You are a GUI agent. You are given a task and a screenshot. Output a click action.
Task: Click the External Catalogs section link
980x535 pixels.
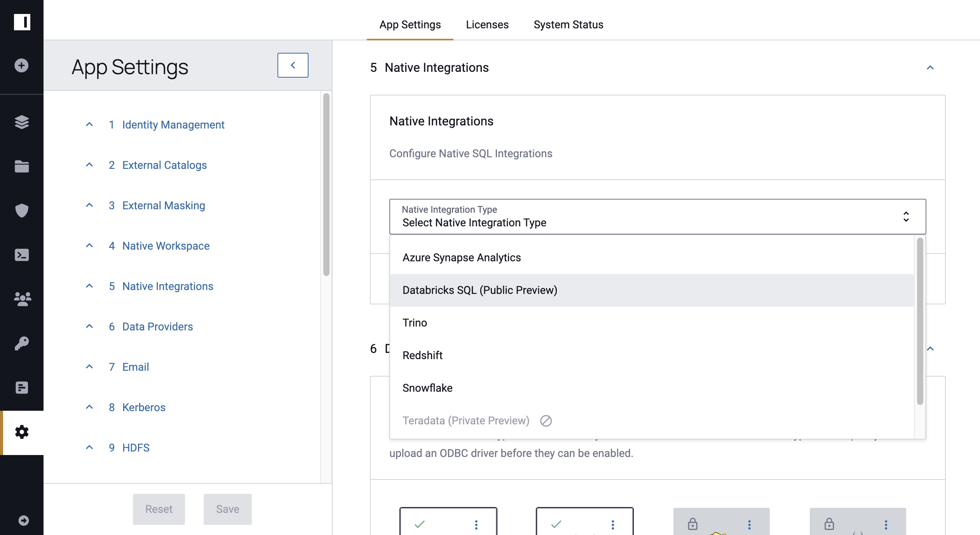(x=165, y=165)
